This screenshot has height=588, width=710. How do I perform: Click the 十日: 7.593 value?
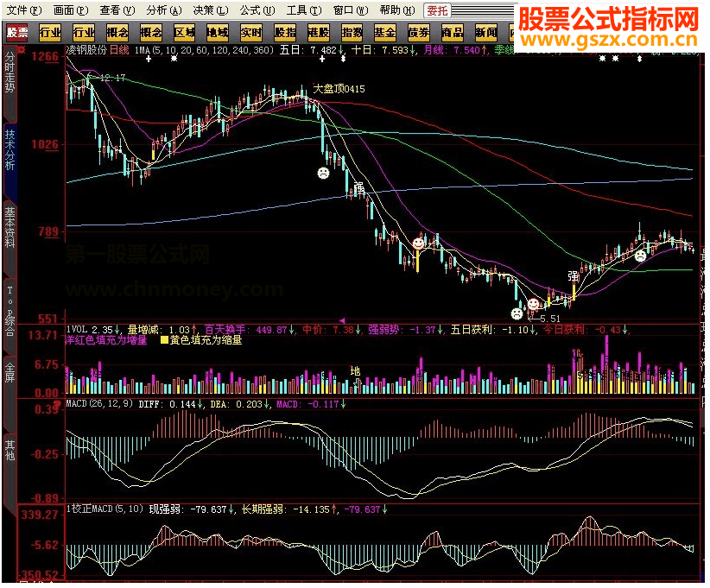[x=384, y=50]
